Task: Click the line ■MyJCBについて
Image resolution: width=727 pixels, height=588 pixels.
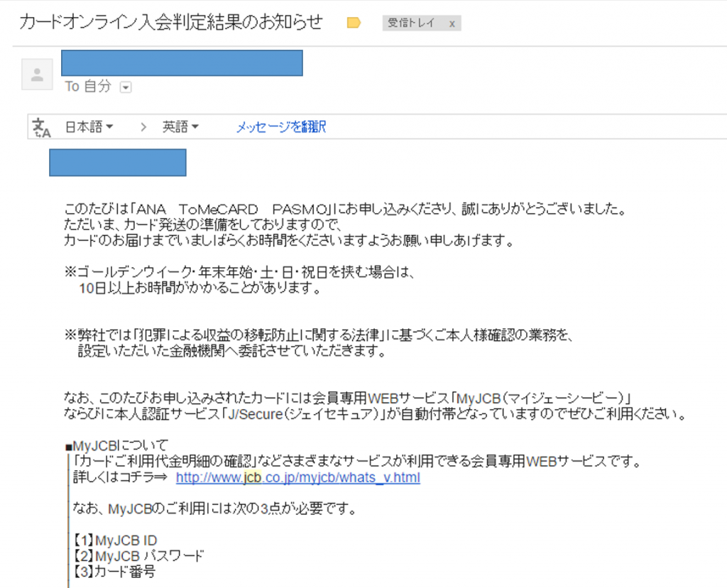Action: tap(116, 446)
